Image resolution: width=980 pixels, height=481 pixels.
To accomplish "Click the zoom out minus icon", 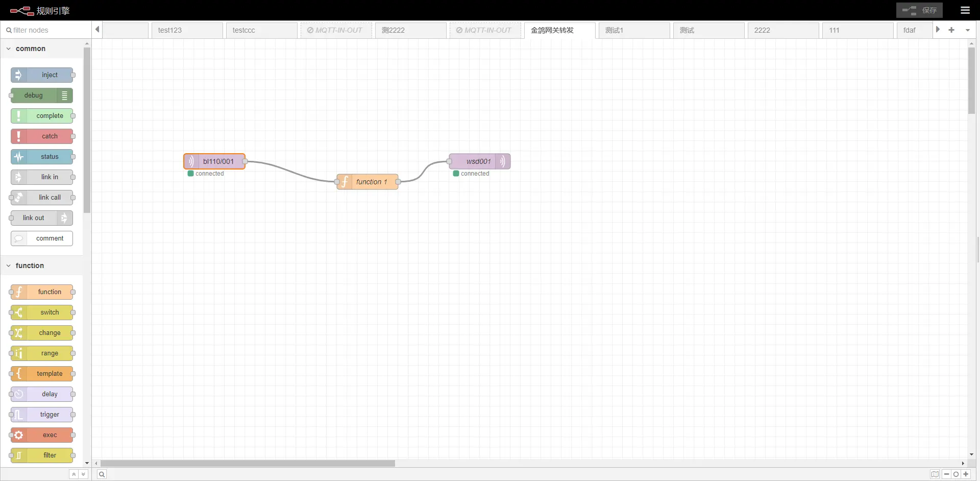I will tap(946, 474).
